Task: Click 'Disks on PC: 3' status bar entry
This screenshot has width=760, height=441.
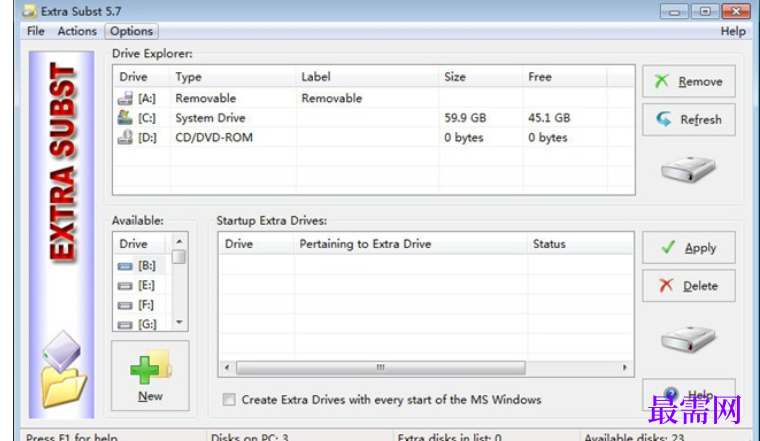Action: tap(250, 436)
